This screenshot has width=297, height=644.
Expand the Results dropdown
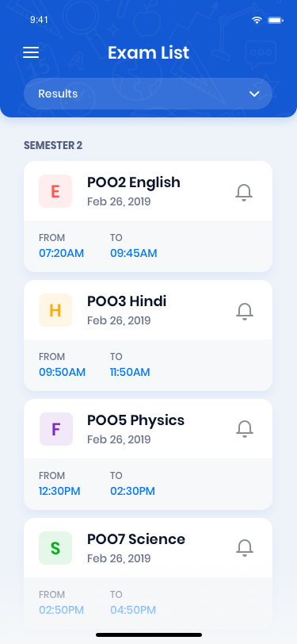pyautogui.click(x=148, y=94)
